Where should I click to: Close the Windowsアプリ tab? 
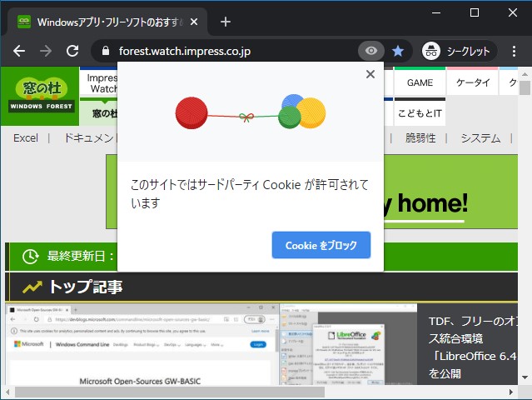tap(194, 22)
